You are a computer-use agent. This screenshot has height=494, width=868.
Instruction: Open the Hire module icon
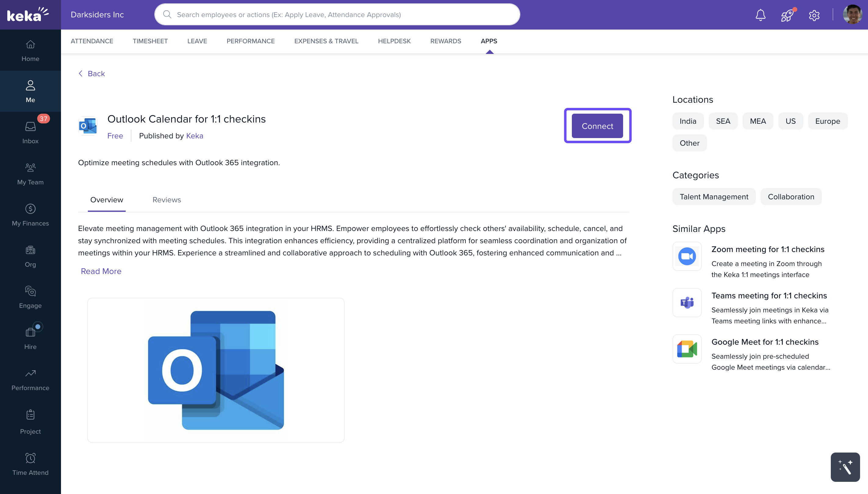[30, 338]
